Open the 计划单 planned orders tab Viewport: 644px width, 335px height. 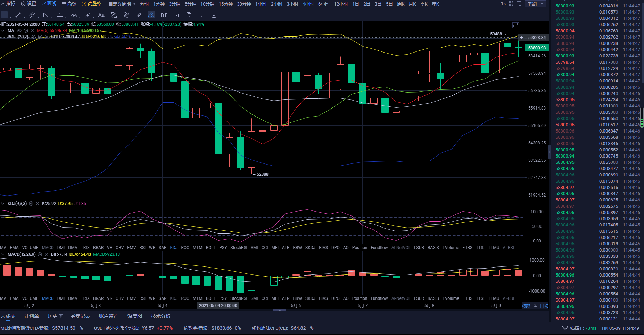pyautogui.click(x=32, y=316)
